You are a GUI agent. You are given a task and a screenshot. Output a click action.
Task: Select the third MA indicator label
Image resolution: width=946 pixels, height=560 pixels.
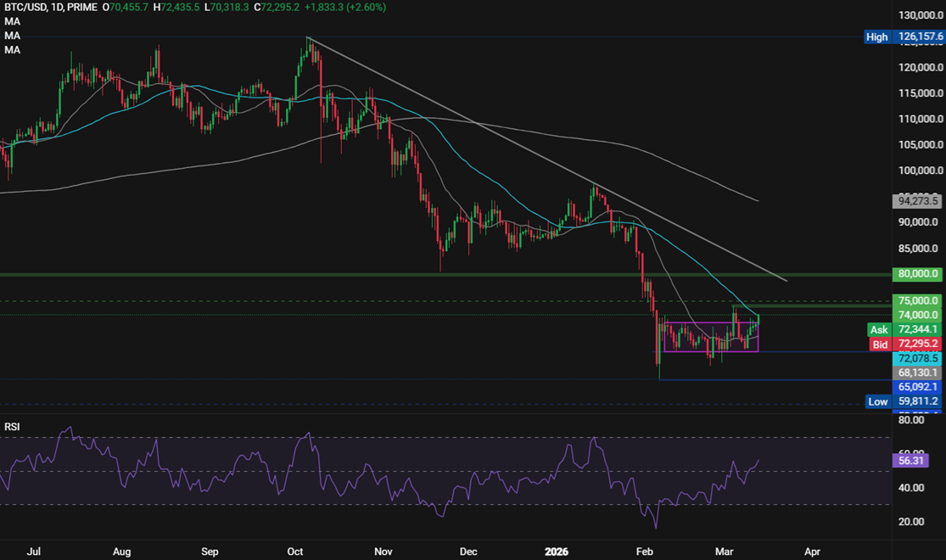12,49
